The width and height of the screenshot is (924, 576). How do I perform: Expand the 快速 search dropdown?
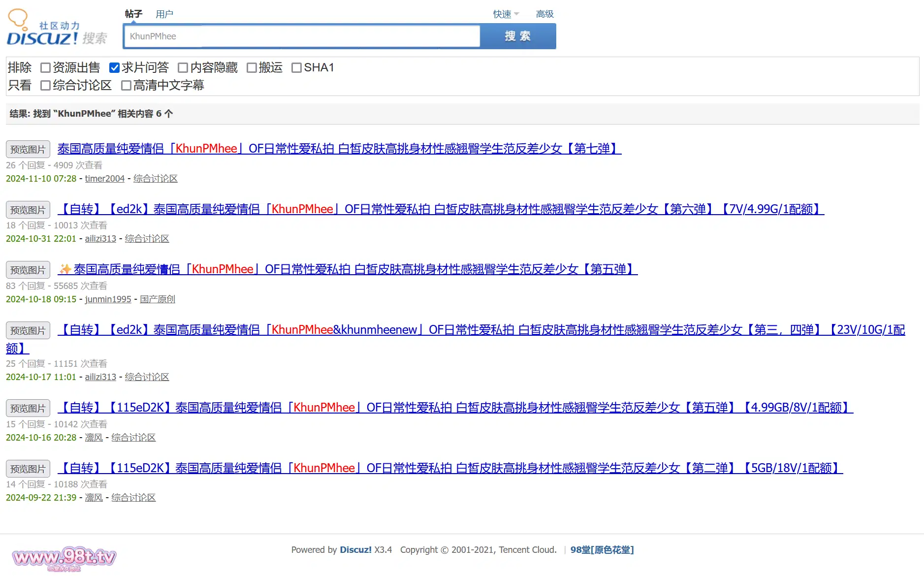tap(506, 14)
